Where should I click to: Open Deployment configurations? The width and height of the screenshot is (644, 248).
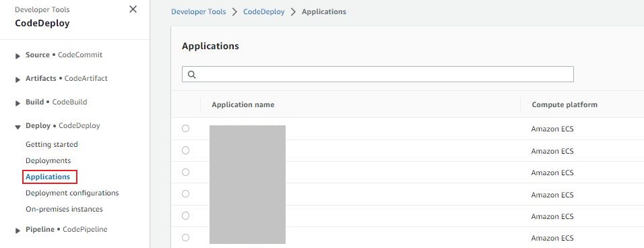(72, 193)
